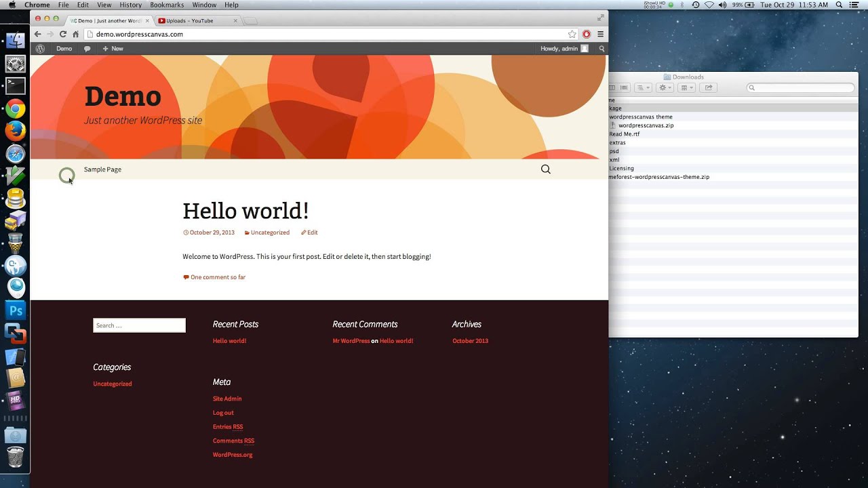Open Finder from the Dock

pyautogui.click(x=15, y=41)
